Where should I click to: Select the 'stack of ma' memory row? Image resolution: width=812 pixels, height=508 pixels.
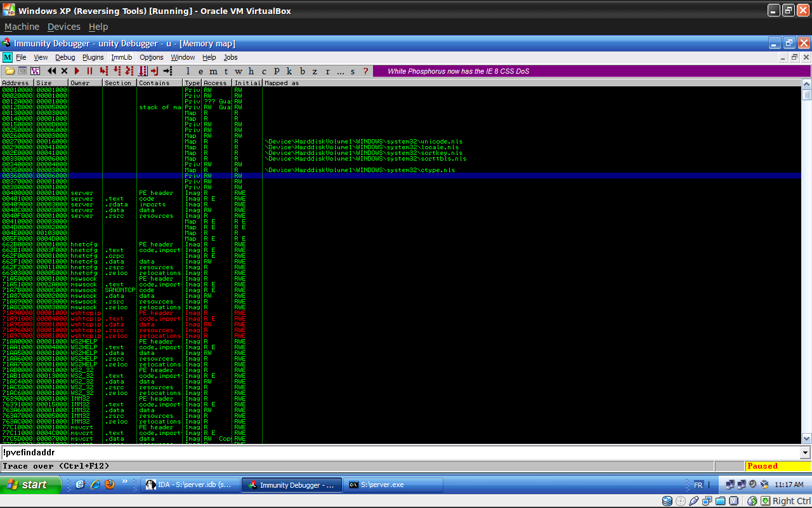pos(400,107)
